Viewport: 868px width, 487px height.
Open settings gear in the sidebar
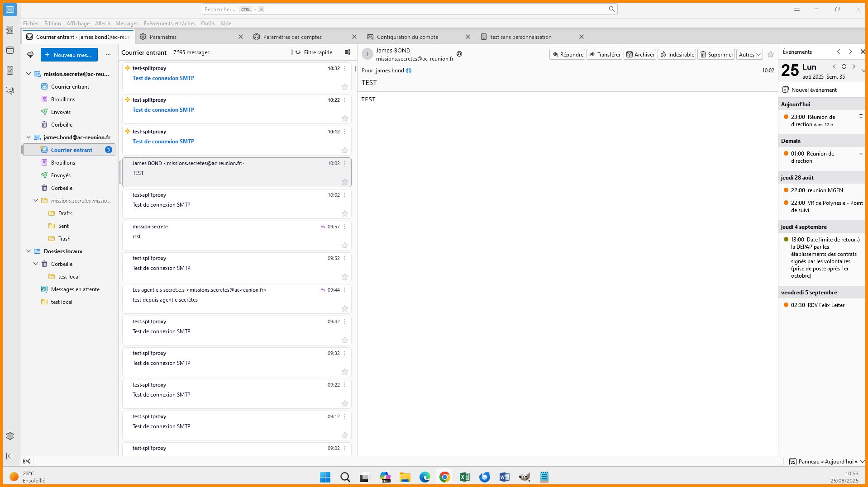click(x=10, y=436)
